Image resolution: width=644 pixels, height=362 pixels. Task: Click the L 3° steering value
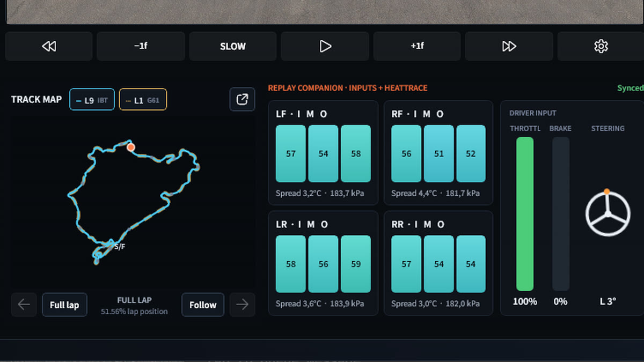608,301
